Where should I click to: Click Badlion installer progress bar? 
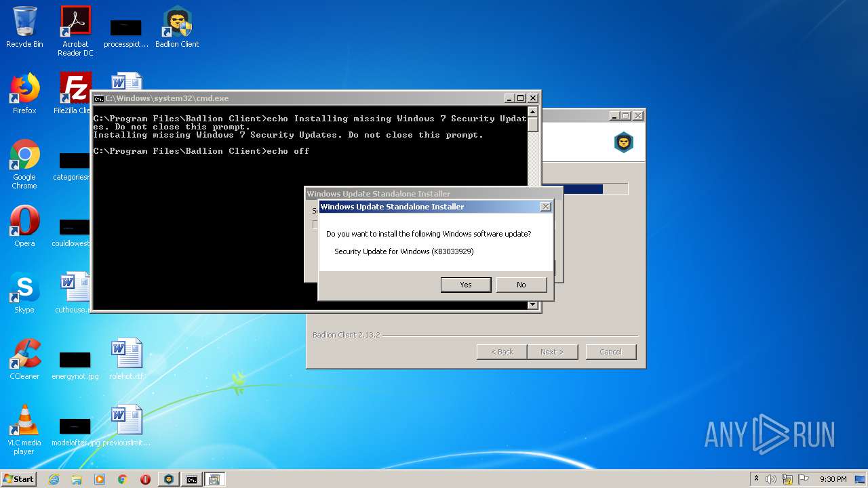[585, 189]
